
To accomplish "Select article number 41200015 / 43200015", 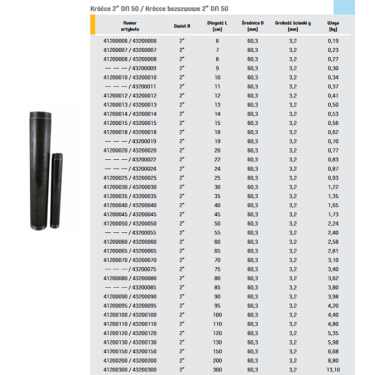I will [x=130, y=123].
